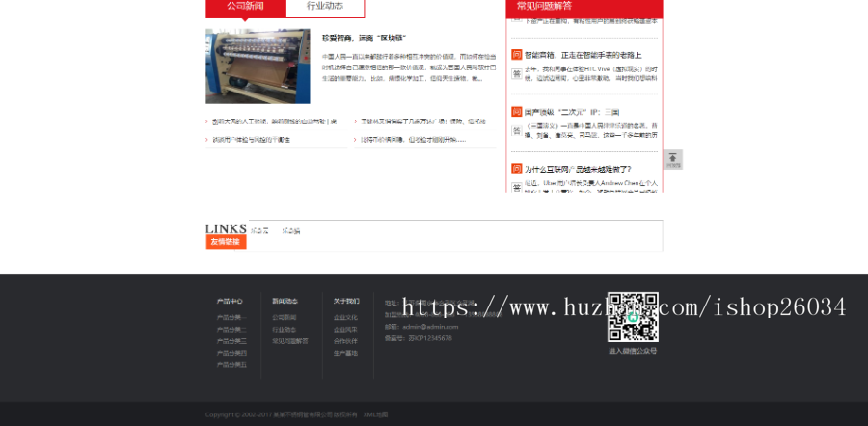Open footer link 产品分类一
The width and height of the screenshot is (868, 426).
(231, 317)
